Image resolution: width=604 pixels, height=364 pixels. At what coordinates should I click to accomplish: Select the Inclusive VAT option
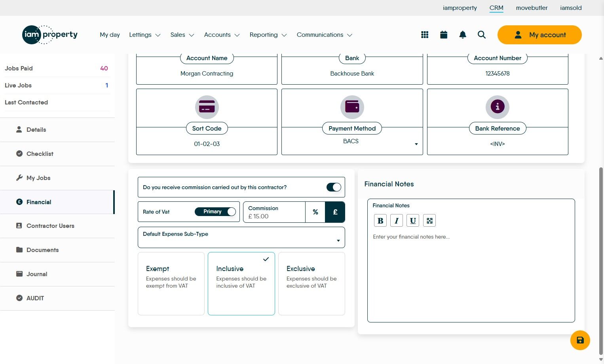coord(241,284)
